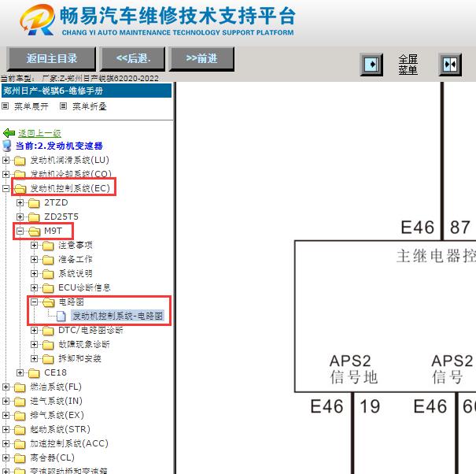Expand the 发动机润滑系统(LU) node

click(6, 160)
